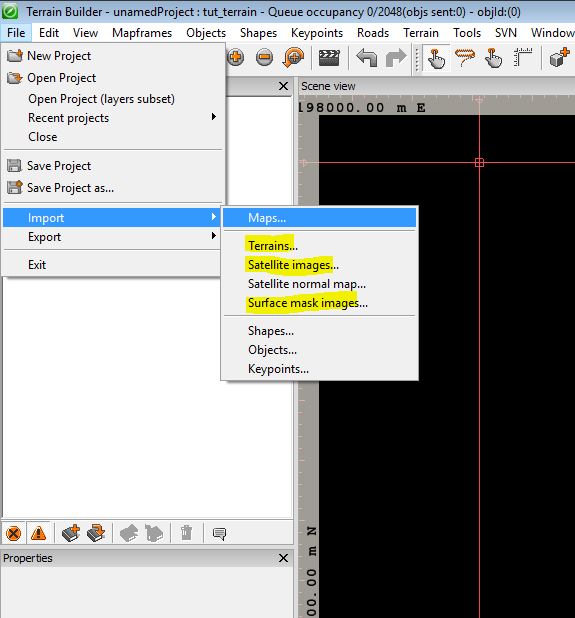The height and width of the screenshot is (618, 575).
Task: Open the Import submenu entry
Action: (112, 218)
